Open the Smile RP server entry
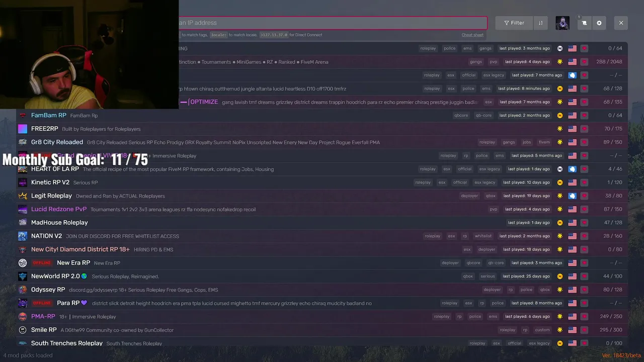 (322, 330)
